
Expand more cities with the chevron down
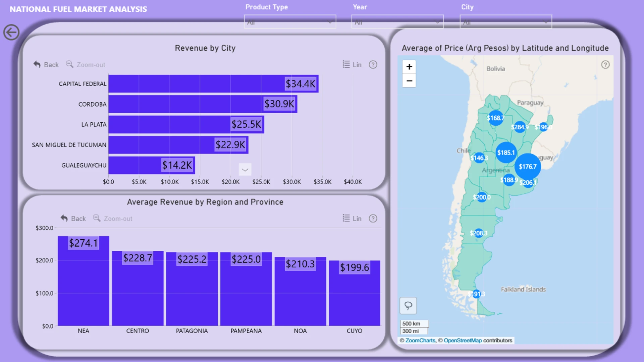pyautogui.click(x=245, y=170)
